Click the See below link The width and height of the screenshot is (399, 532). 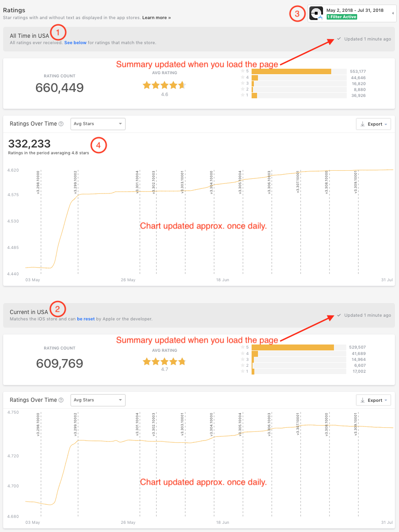point(76,42)
